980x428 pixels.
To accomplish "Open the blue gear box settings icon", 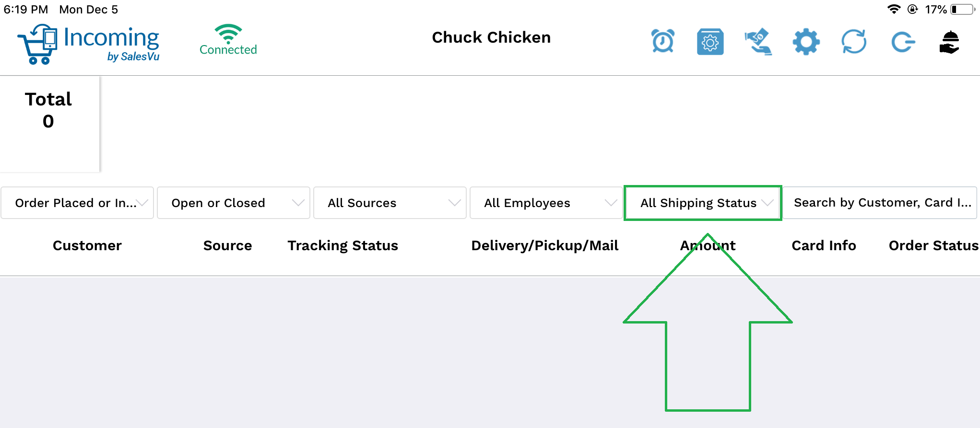I will pyautogui.click(x=710, y=42).
